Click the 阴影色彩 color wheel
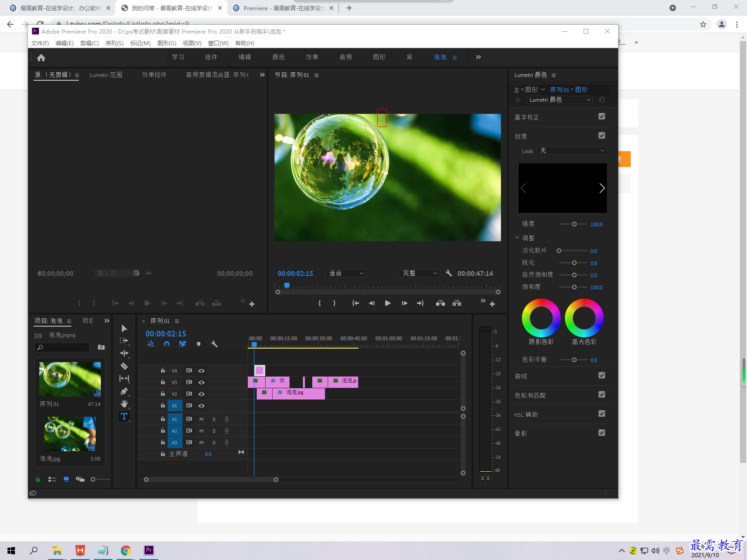This screenshot has height=560, width=747. [541, 318]
